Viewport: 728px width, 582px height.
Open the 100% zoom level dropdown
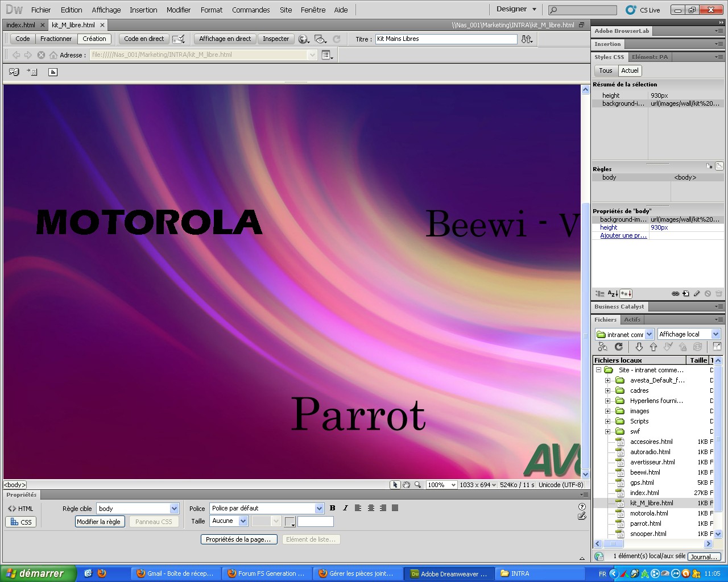click(x=442, y=485)
